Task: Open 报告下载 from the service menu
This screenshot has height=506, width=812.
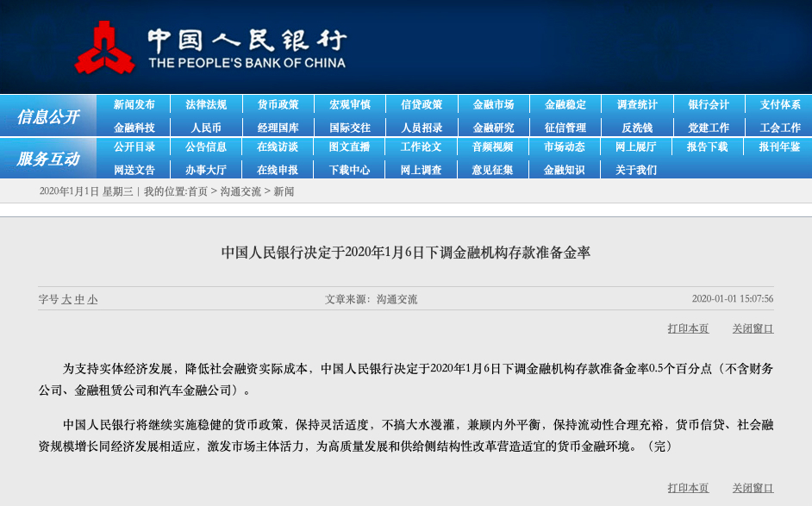Action: point(707,147)
